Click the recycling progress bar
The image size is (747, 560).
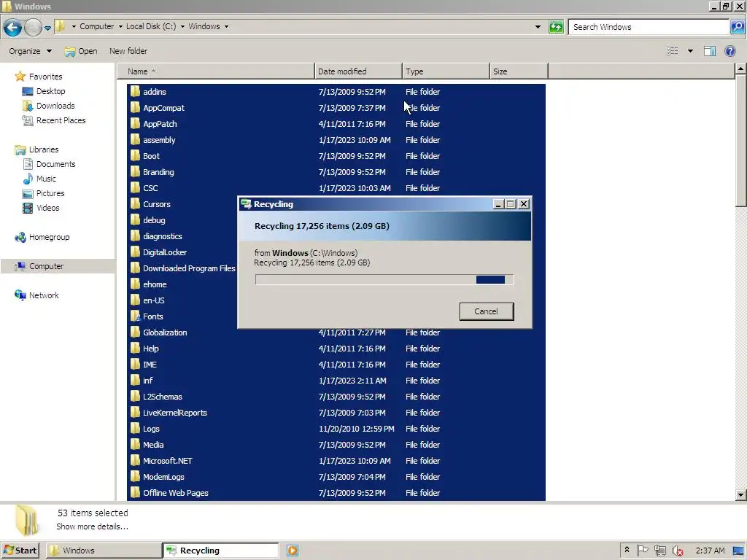pyautogui.click(x=384, y=279)
